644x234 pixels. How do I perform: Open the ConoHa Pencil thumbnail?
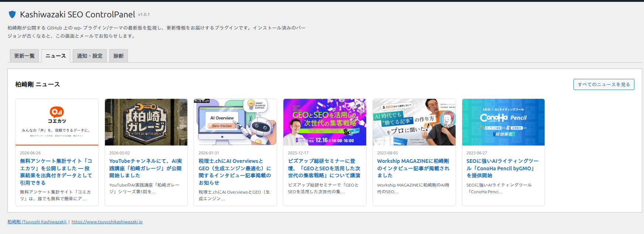click(x=503, y=122)
